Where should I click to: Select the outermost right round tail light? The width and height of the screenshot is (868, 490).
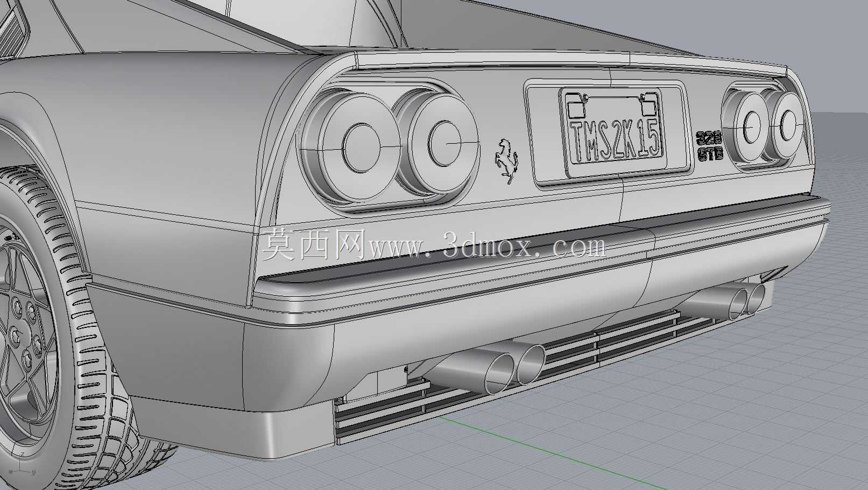click(x=786, y=125)
